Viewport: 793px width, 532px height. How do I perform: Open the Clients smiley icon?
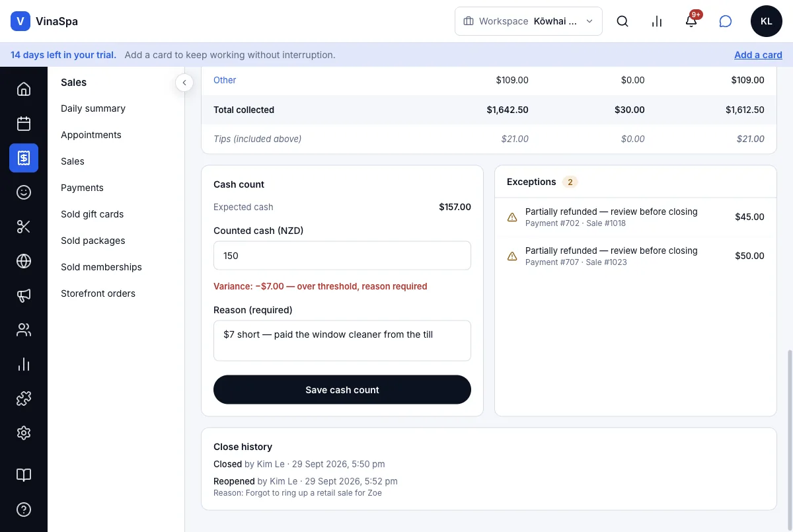click(24, 192)
